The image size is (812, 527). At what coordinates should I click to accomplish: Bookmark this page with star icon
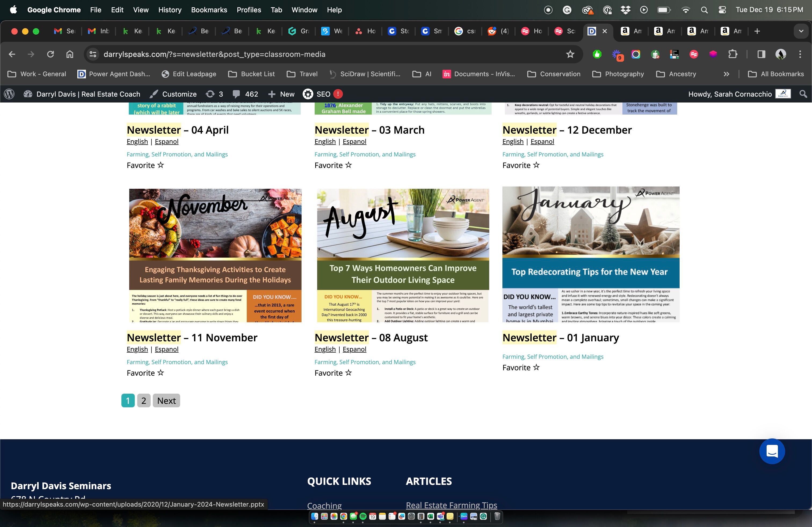pos(570,54)
